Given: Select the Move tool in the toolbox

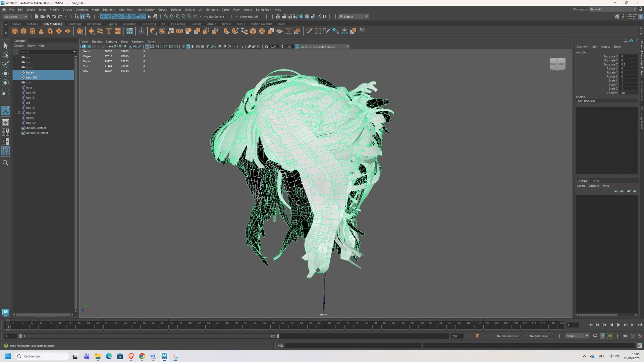Looking at the screenshot, I should pyautogui.click(x=5, y=73).
